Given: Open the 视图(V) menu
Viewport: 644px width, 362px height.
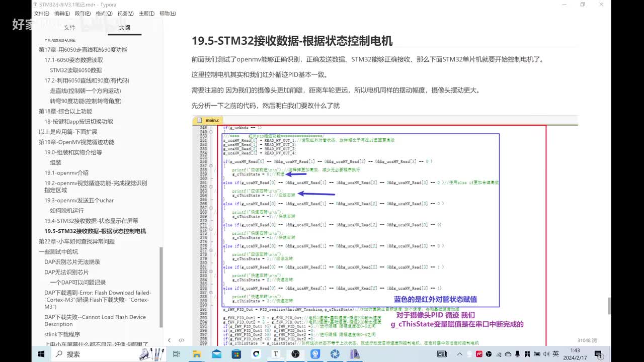Looking at the screenshot, I should click(125, 14).
